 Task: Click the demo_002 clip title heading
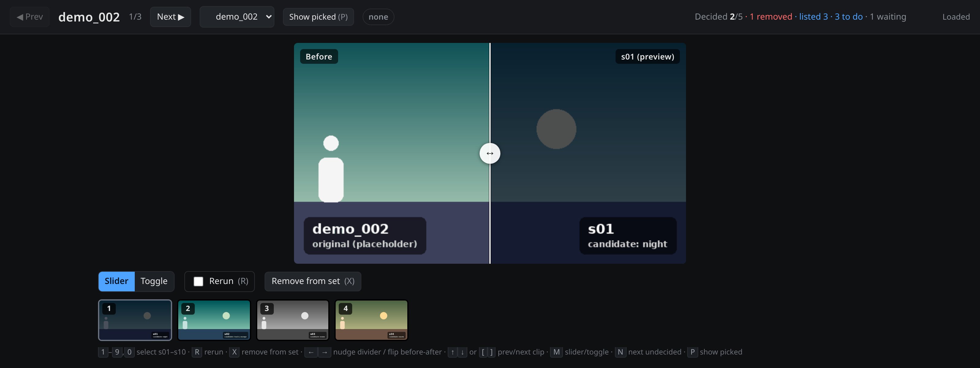point(89,17)
